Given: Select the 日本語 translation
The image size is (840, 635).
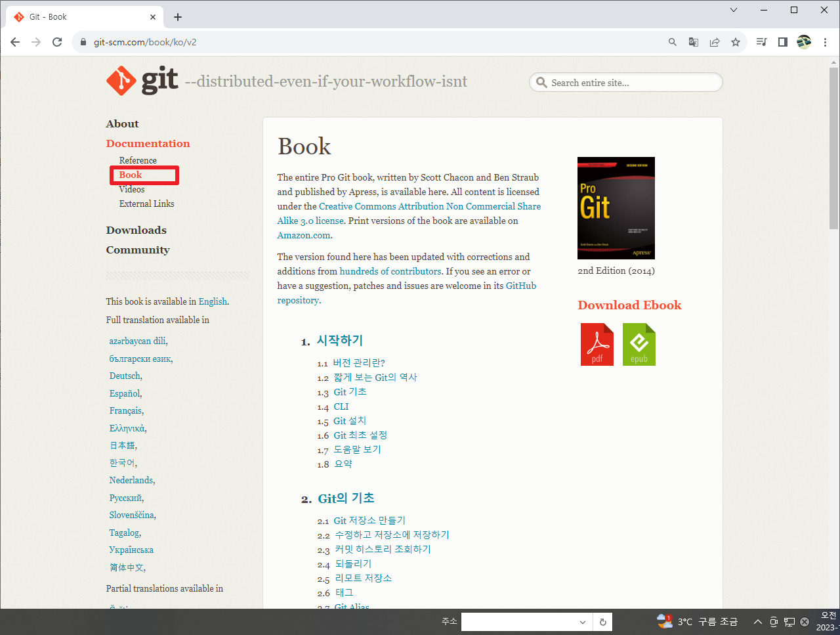Looking at the screenshot, I should (122, 445).
